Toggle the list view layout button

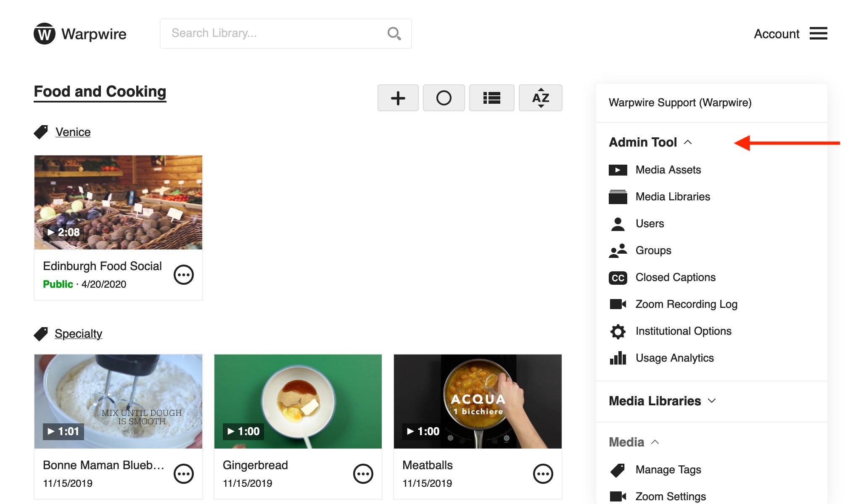point(492,97)
